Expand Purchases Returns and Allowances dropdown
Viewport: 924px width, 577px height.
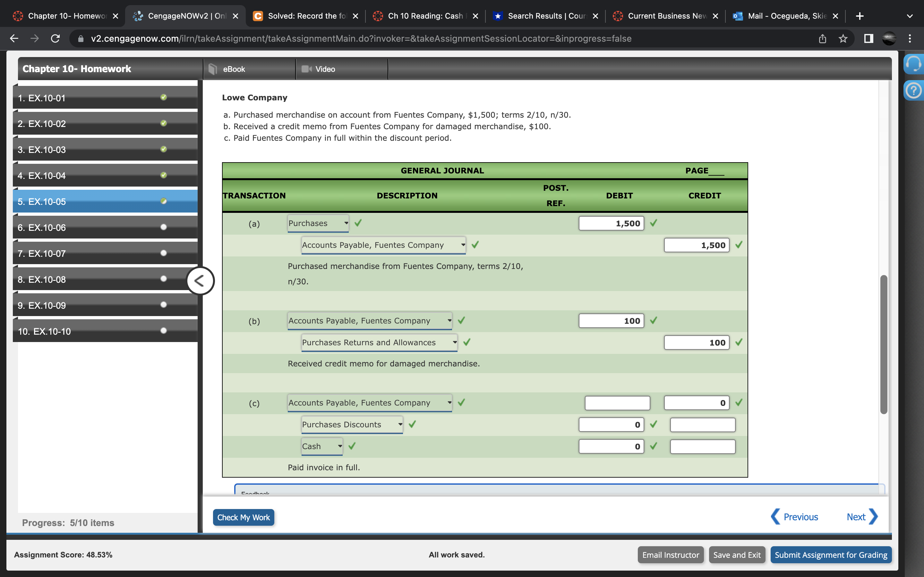click(379, 343)
